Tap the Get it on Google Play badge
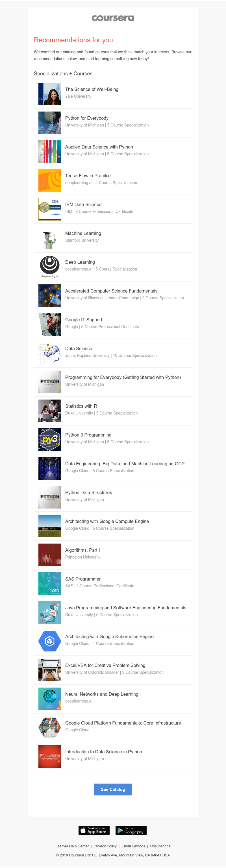 (131, 830)
